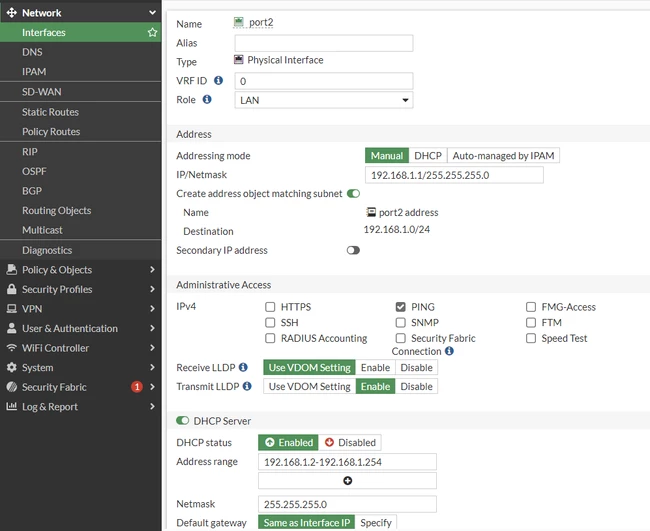Click the Log & Report chart icon
This screenshot has height=531, width=650.
coord(12,406)
